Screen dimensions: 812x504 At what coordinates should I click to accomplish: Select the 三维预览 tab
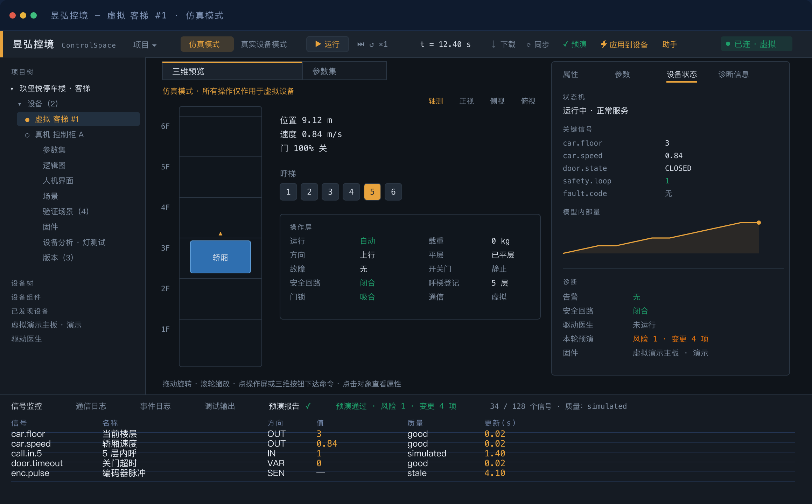pyautogui.click(x=232, y=71)
